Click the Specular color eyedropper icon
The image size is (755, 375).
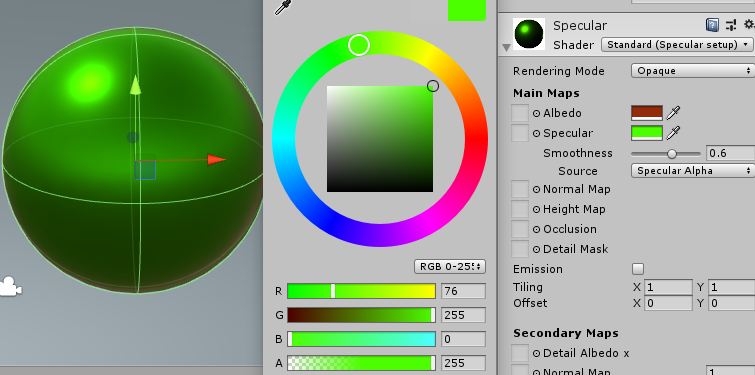point(673,133)
